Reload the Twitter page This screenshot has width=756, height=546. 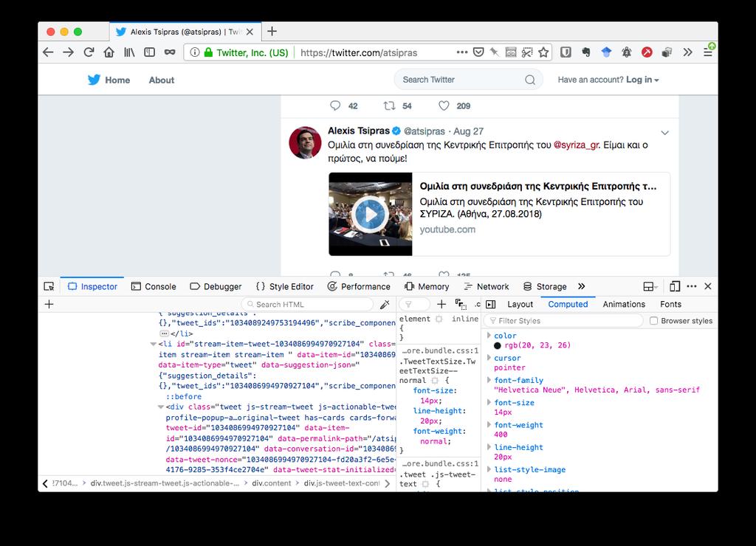click(x=89, y=52)
